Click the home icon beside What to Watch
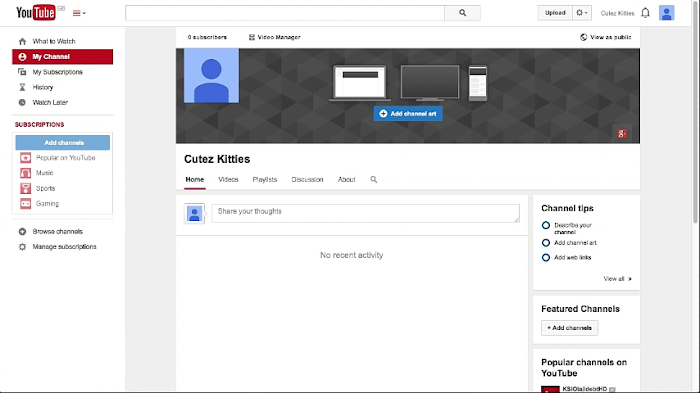Viewport: 700px width, 393px height. point(22,41)
